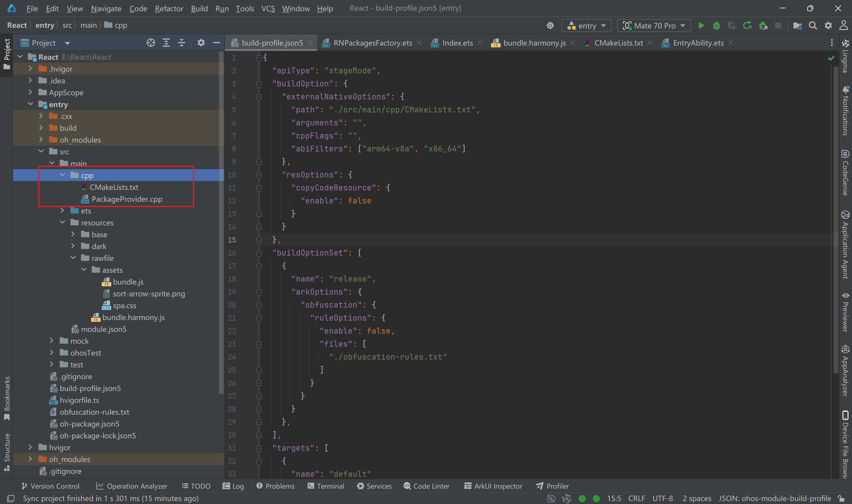The height and width of the screenshot is (504, 852).
Task: Open the Mate 70 Pro device dropdown
Action: click(x=654, y=25)
